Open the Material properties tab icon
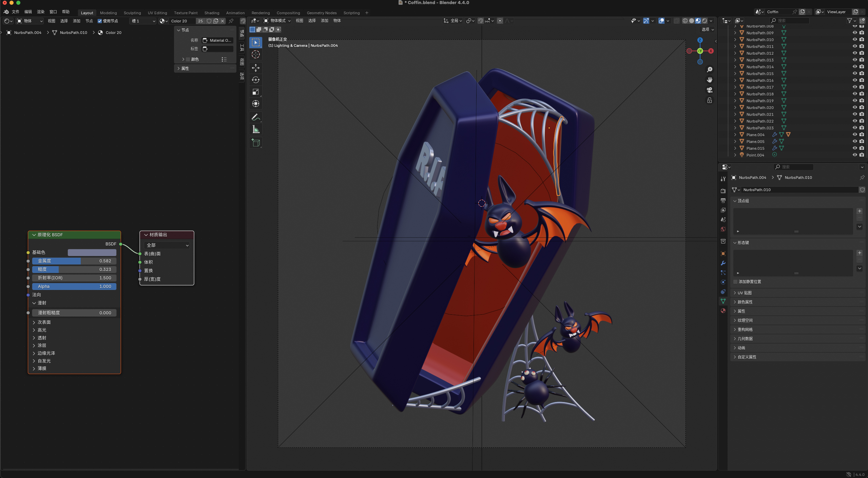Image resolution: width=868 pixels, height=478 pixels. [723, 311]
